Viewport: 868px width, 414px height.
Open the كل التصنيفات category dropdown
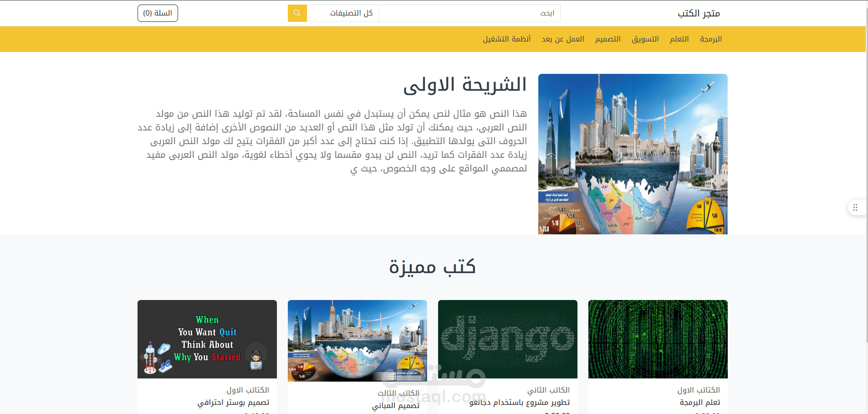pos(342,13)
